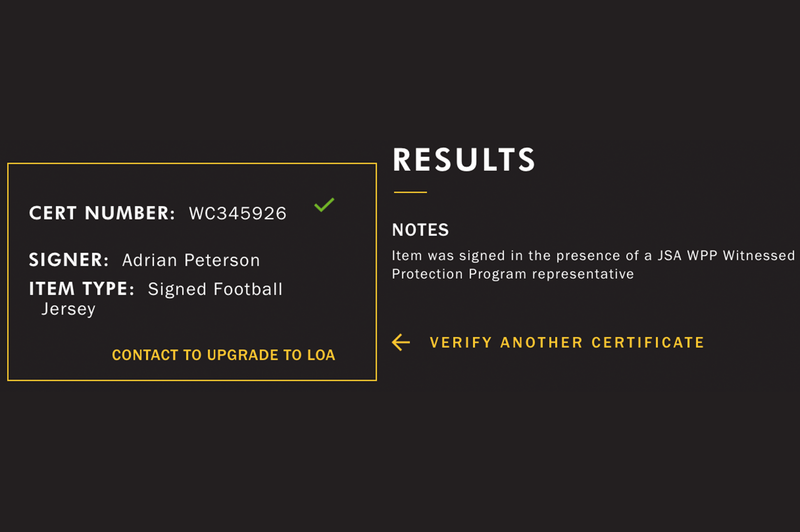Click the JSA text in the notes

coord(668,256)
